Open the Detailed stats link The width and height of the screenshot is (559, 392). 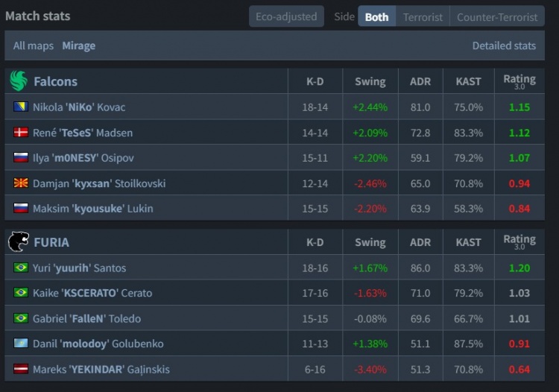(504, 45)
